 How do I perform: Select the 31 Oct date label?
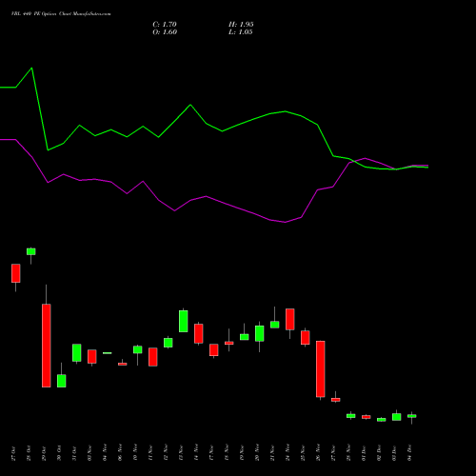coord(74,453)
